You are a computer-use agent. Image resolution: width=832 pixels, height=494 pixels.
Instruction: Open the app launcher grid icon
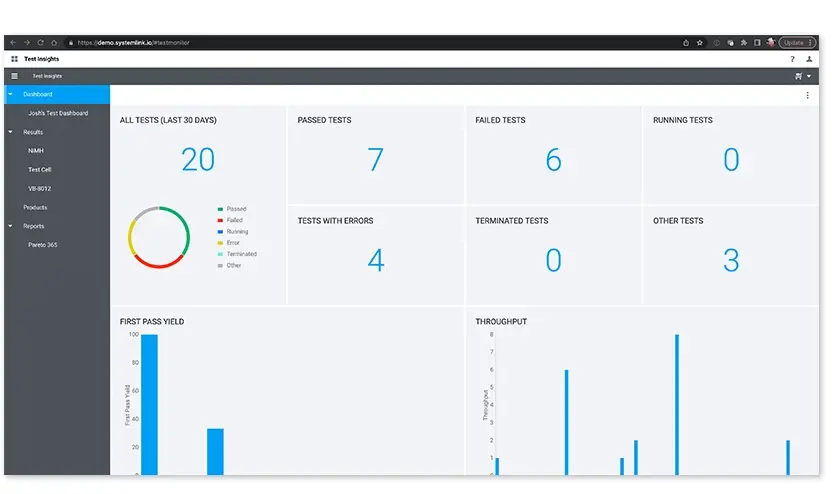point(14,59)
